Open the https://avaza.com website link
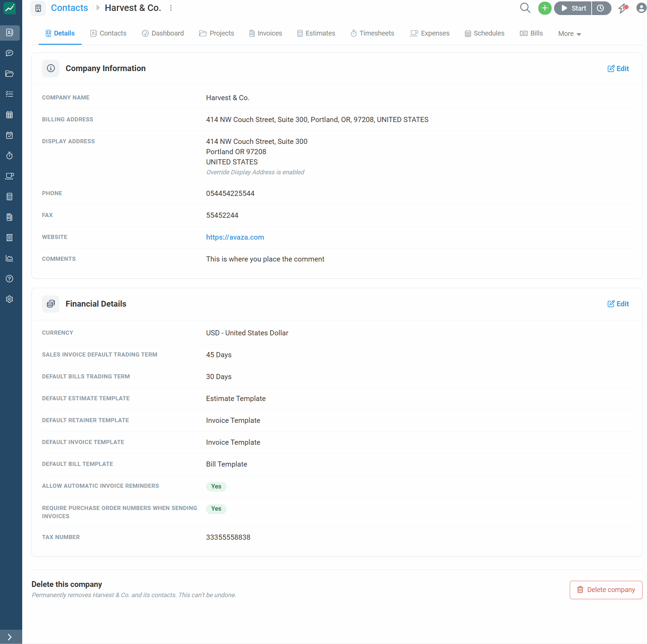647x644 pixels. point(235,237)
